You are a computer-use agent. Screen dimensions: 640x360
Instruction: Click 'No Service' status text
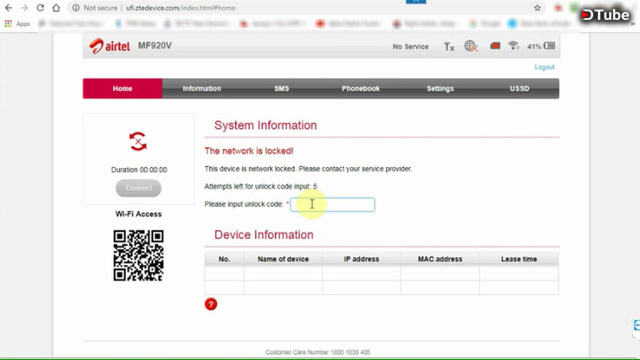(411, 47)
